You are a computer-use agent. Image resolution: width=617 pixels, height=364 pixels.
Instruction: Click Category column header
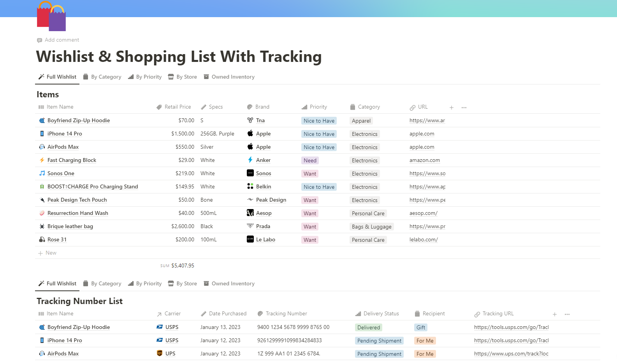coord(365,107)
